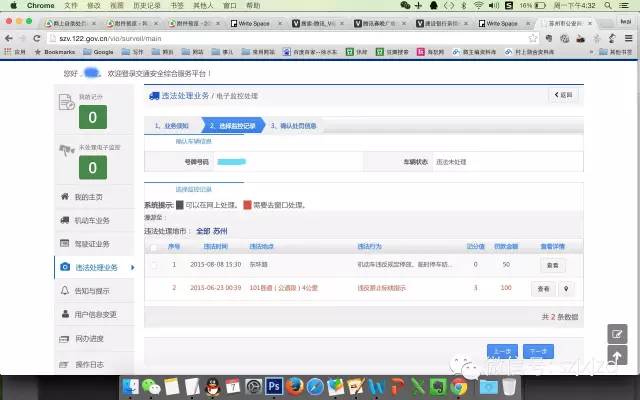This screenshot has width=640, height=400.
Task: Tick the checkbox for violation row 1
Action: pos(154,265)
